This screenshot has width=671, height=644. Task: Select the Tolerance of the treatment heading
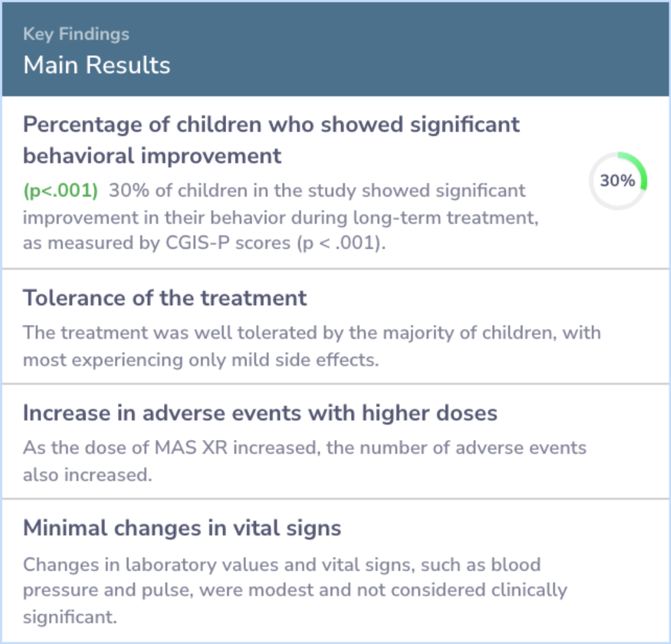(165, 298)
